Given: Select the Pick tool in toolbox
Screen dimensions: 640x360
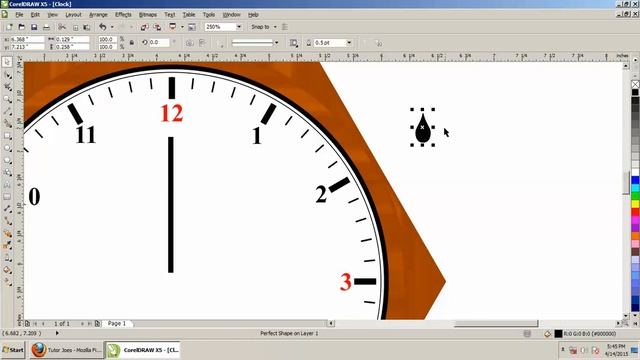Looking at the screenshot, I should pyautogui.click(x=7, y=62).
